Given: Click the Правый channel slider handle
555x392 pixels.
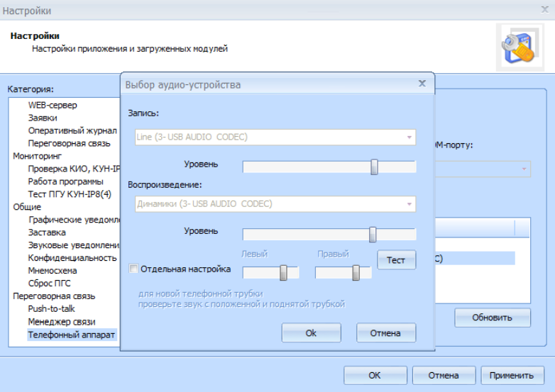Looking at the screenshot, I should click(356, 273).
